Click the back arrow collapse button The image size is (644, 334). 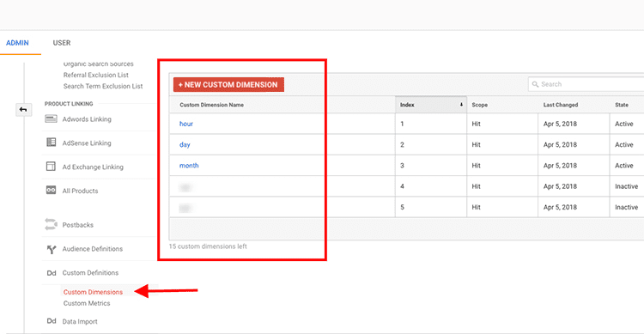pos(23,110)
